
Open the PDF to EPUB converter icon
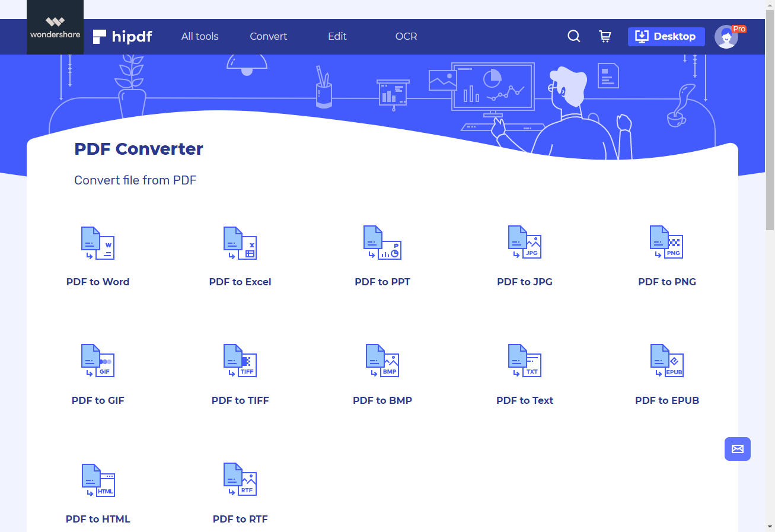click(667, 361)
